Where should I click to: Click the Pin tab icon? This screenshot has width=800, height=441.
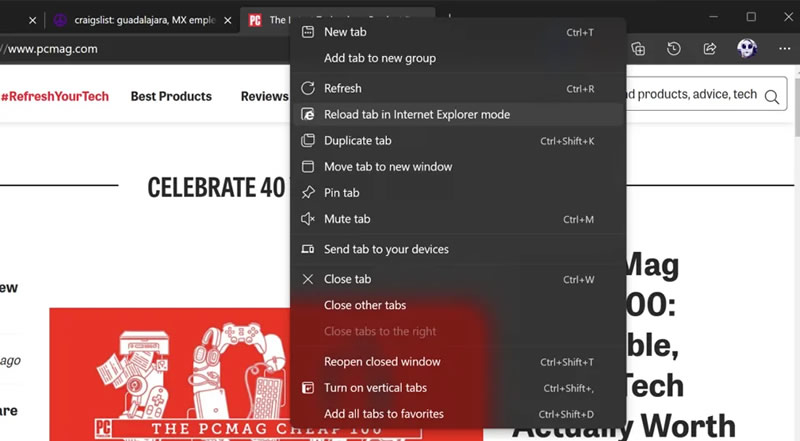tap(308, 193)
